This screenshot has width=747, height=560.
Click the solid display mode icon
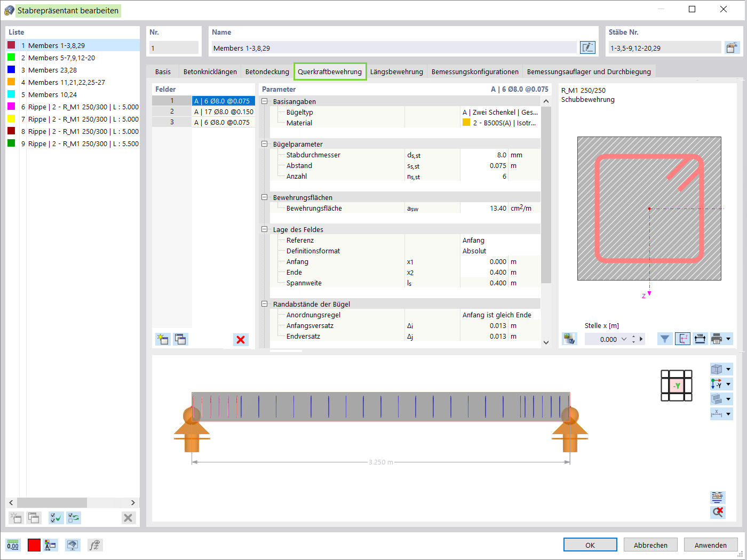tap(717, 399)
